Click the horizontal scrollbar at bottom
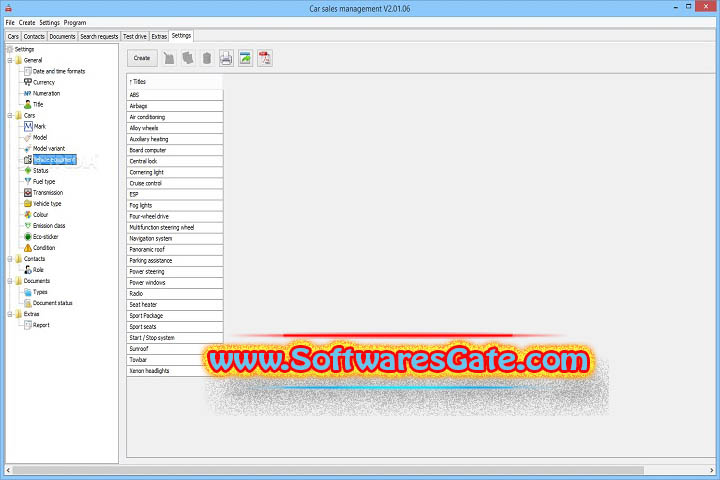 [328, 470]
